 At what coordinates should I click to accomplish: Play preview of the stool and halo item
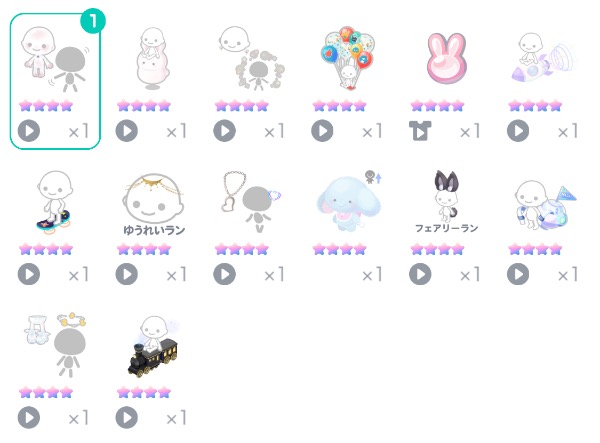click(29, 417)
